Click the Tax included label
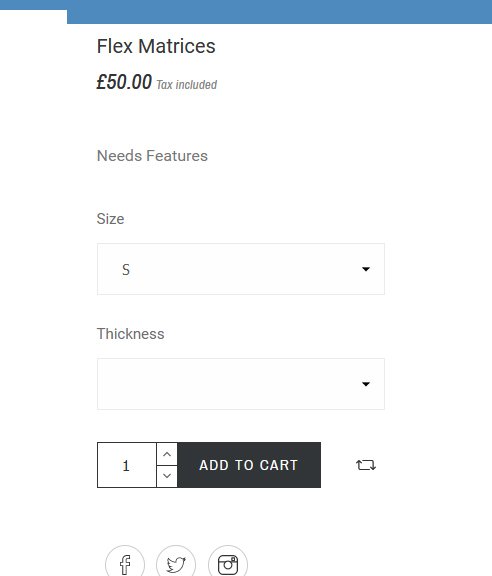The height and width of the screenshot is (576, 492). 187,84
